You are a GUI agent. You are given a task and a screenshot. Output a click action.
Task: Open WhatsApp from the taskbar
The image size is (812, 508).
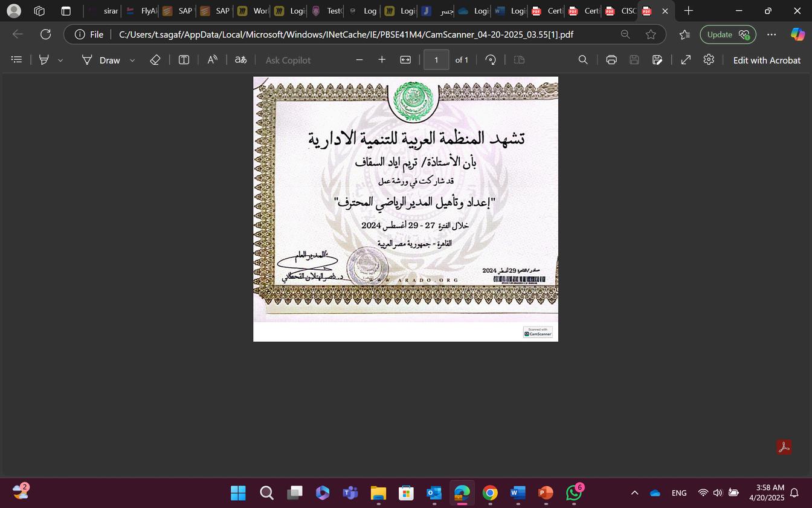[x=574, y=493]
